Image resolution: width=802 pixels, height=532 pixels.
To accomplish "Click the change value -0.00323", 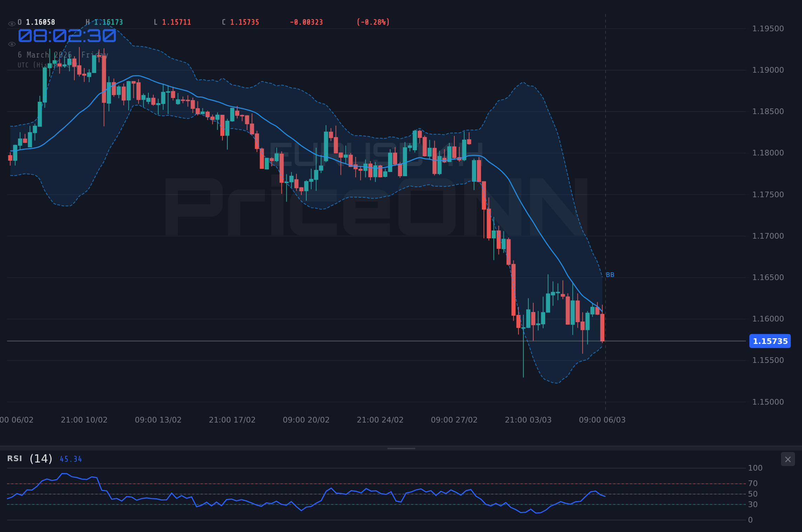I will click(306, 22).
